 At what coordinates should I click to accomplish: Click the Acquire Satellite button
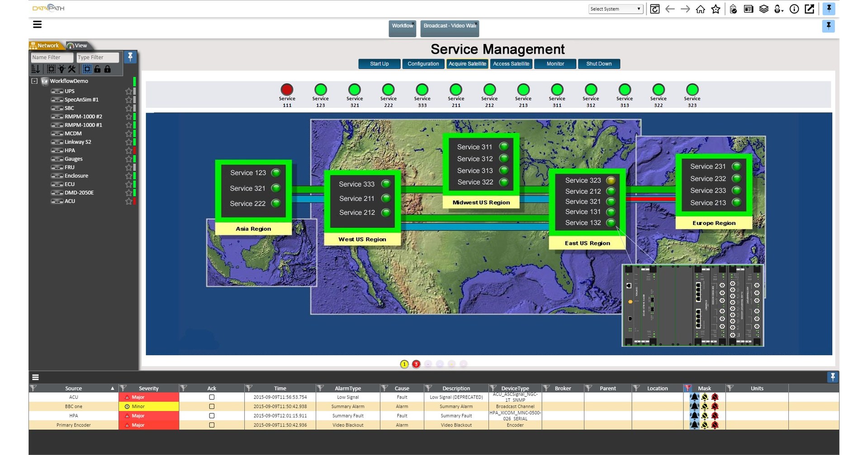pos(467,64)
